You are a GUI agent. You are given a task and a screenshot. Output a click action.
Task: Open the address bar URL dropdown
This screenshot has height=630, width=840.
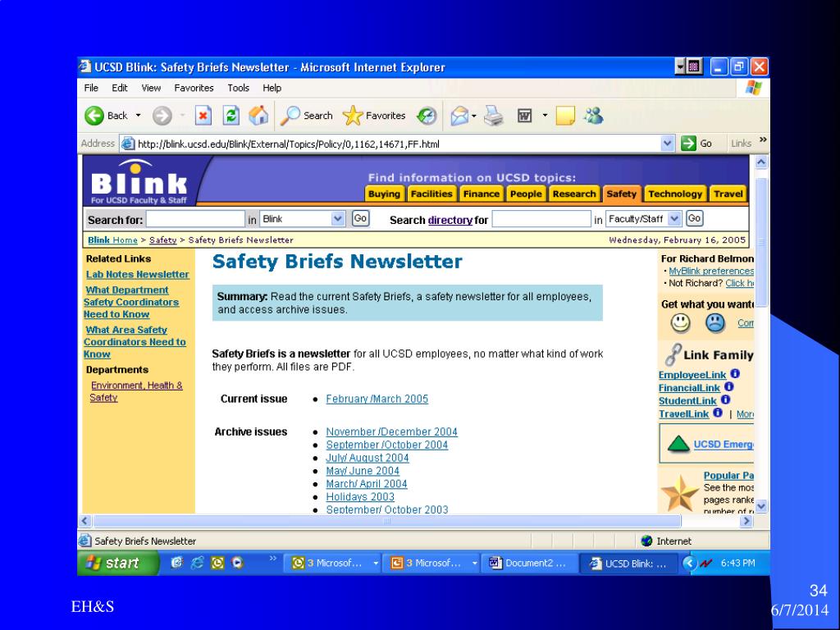coord(668,144)
